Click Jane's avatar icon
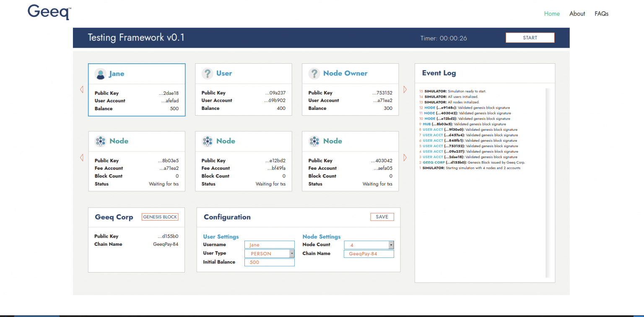 (100, 73)
